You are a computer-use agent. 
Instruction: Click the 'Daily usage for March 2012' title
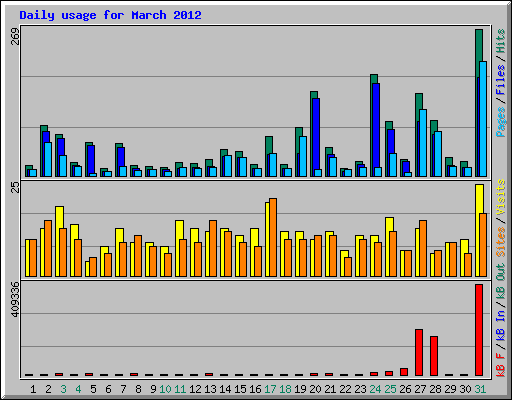[x=110, y=15]
